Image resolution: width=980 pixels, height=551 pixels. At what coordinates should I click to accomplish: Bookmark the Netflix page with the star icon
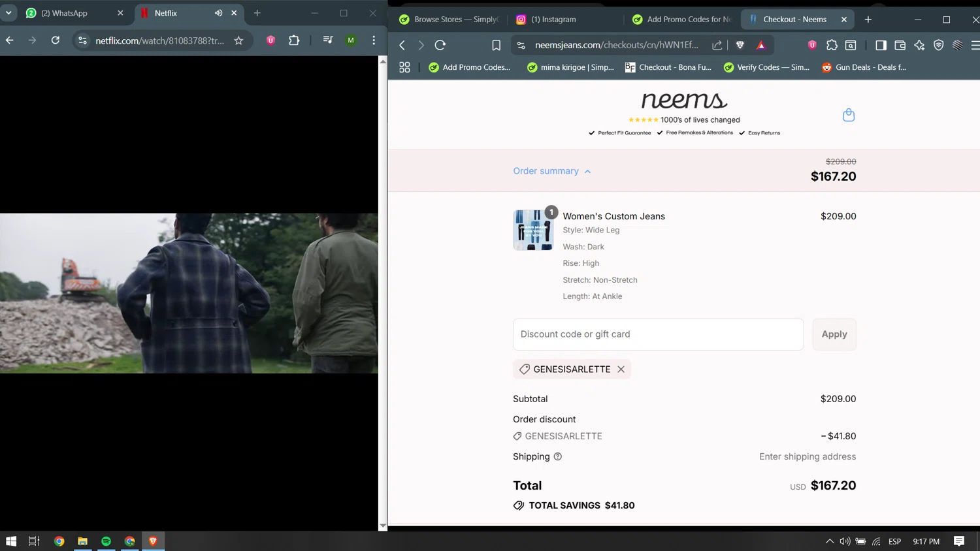[x=238, y=40]
